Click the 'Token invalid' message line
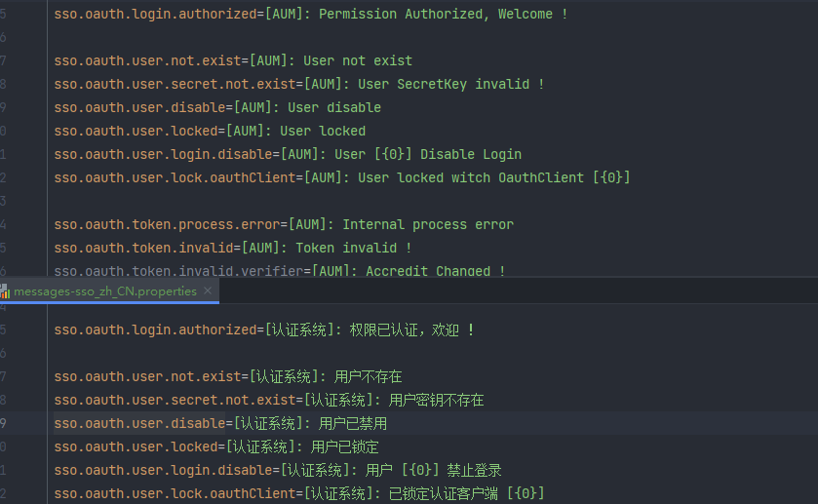 pos(233,248)
